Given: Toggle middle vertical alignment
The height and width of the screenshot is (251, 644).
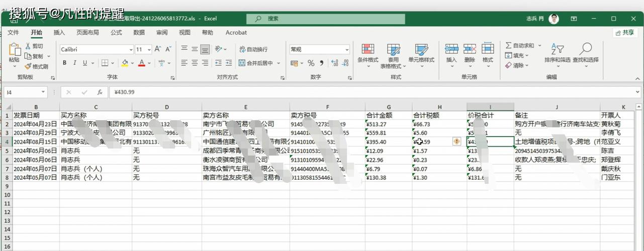Looking at the screenshot, I should pos(194,49).
